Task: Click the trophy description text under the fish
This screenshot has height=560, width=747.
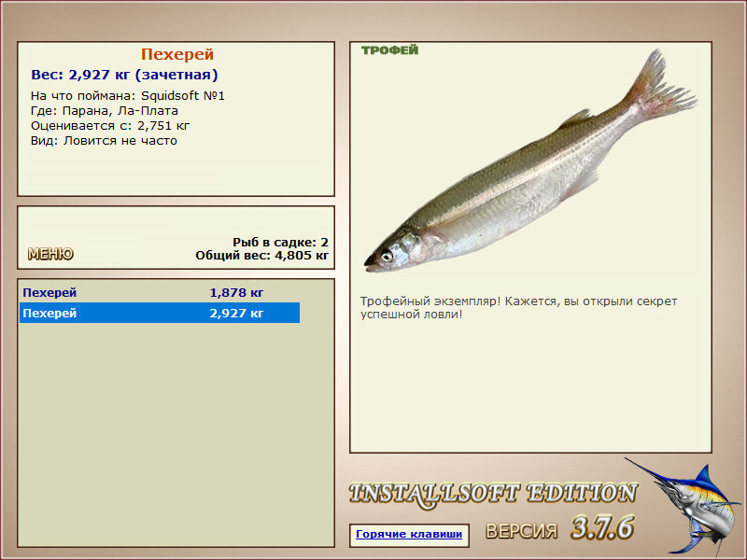Action: pos(518,308)
